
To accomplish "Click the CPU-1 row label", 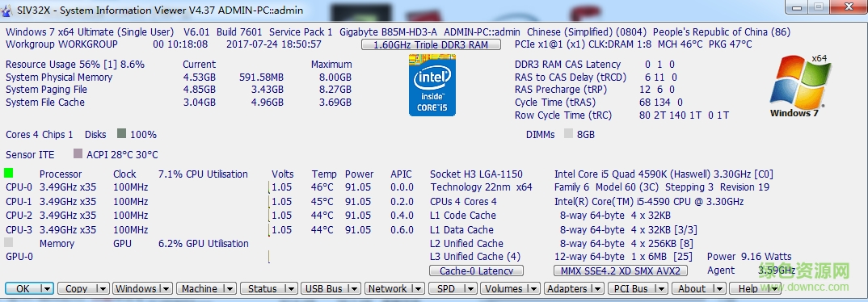I will 19,201.
